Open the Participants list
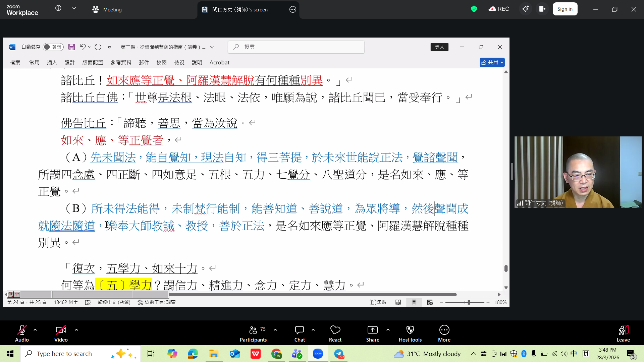Image resolution: width=644 pixels, height=362 pixels. (253, 330)
